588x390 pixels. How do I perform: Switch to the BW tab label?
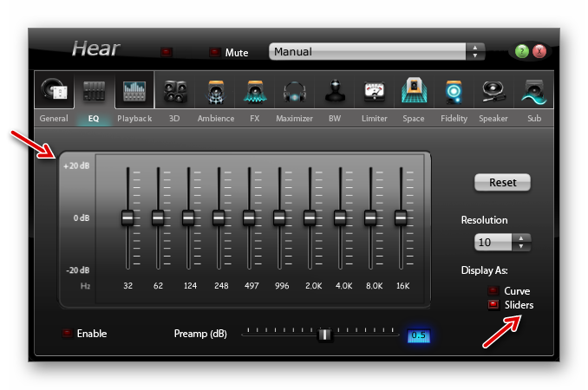[335, 119]
